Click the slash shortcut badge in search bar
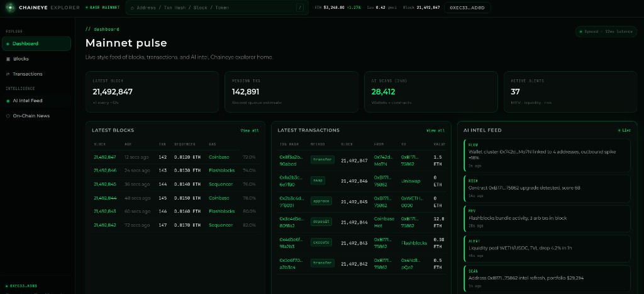 pyautogui.click(x=300, y=8)
